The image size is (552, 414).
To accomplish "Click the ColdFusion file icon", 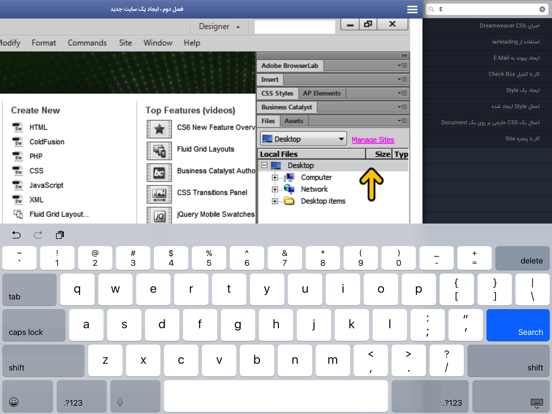I will pos(18,142).
